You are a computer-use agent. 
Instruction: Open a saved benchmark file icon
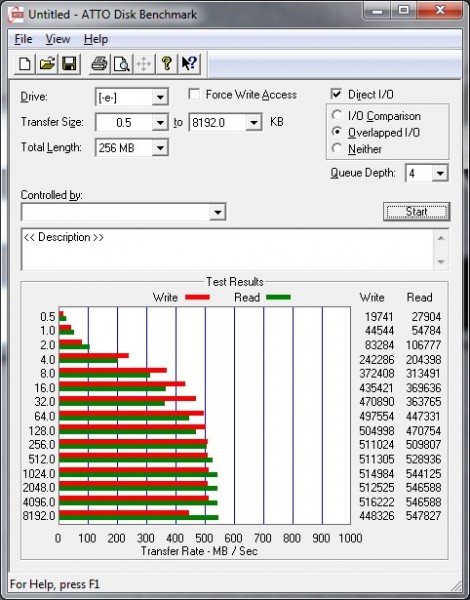[x=47, y=64]
